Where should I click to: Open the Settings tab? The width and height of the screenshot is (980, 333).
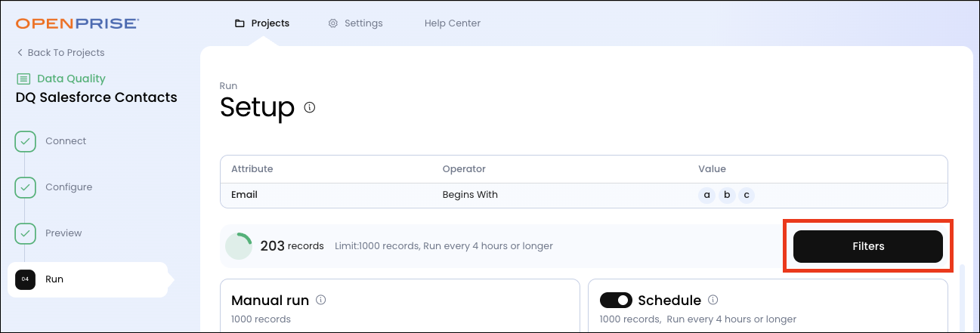(355, 23)
